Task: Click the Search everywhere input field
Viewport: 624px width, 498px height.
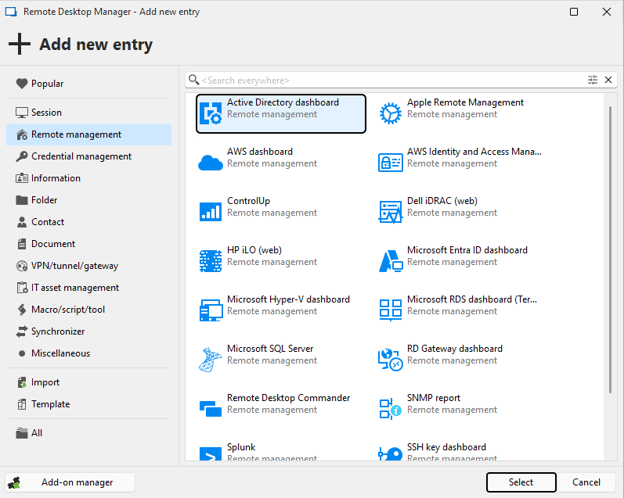Action: click(390, 80)
